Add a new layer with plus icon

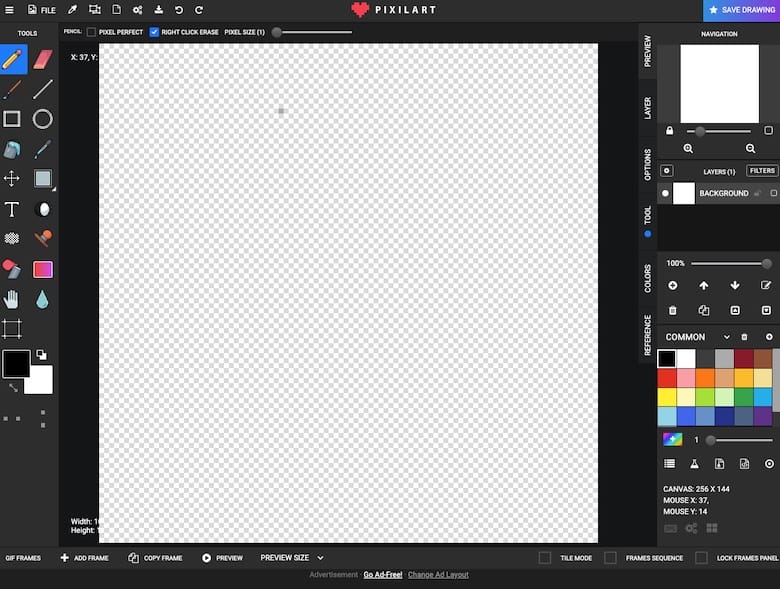click(x=673, y=285)
